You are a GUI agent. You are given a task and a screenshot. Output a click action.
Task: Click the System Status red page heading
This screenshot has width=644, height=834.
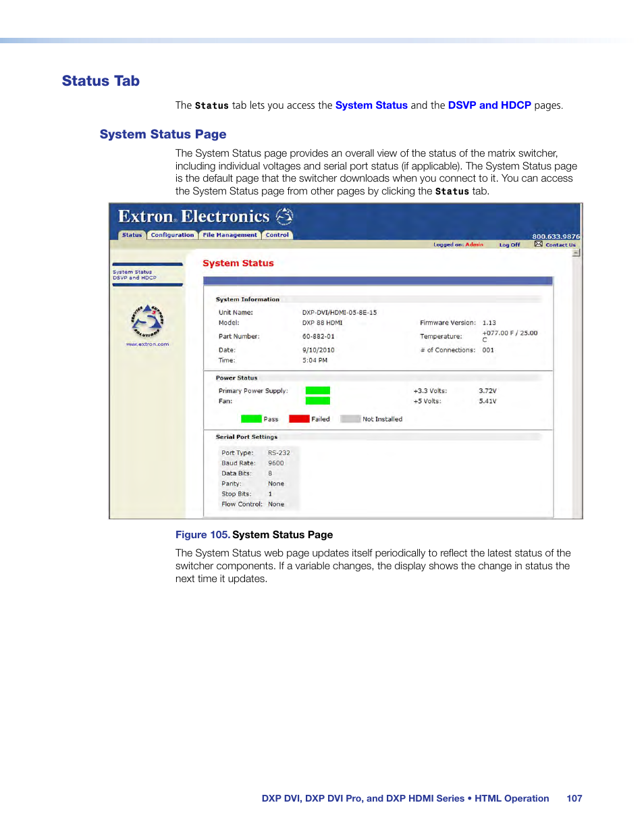click(238, 263)
